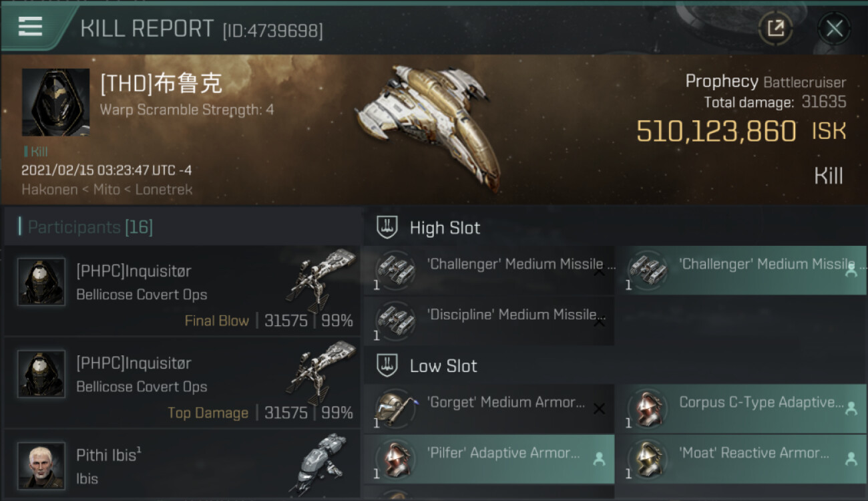
Task: Close the kill report window
Action: coord(834,28)
